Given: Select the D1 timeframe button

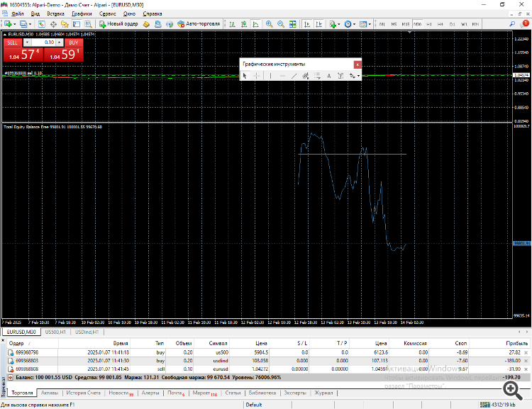Looking at the screenshot, I should [x=453, y=24].
